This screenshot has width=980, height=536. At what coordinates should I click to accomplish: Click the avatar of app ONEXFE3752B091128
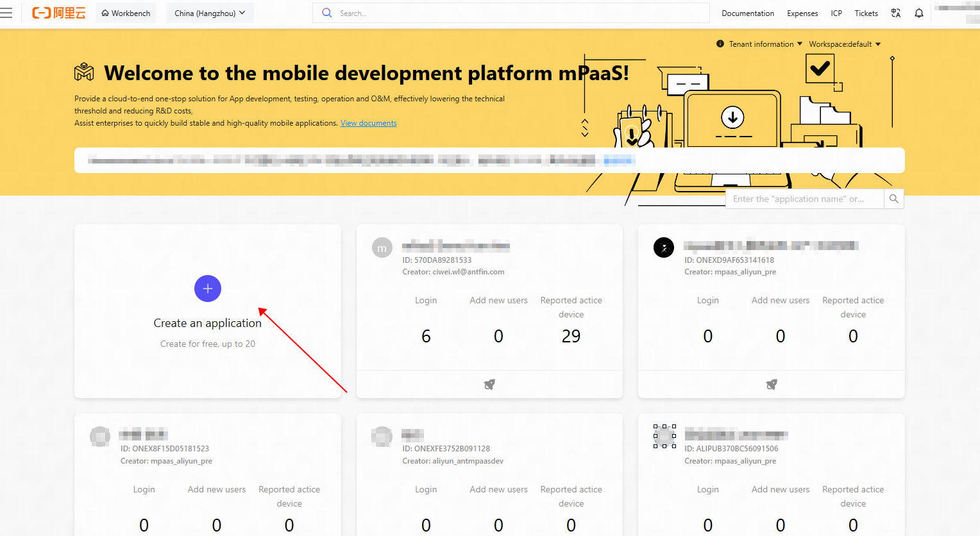[382, 437]
